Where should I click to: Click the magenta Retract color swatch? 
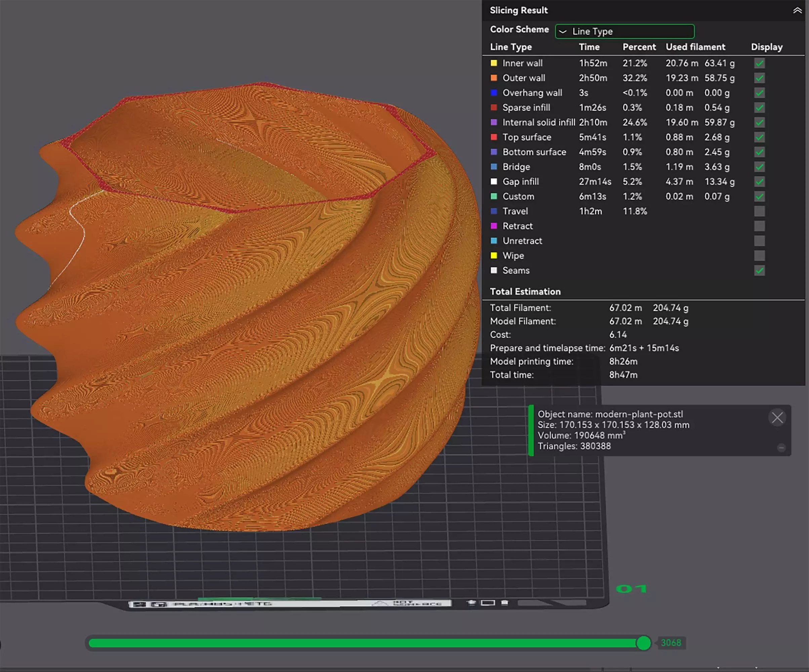pyautogui.click(x=493, y=226)
